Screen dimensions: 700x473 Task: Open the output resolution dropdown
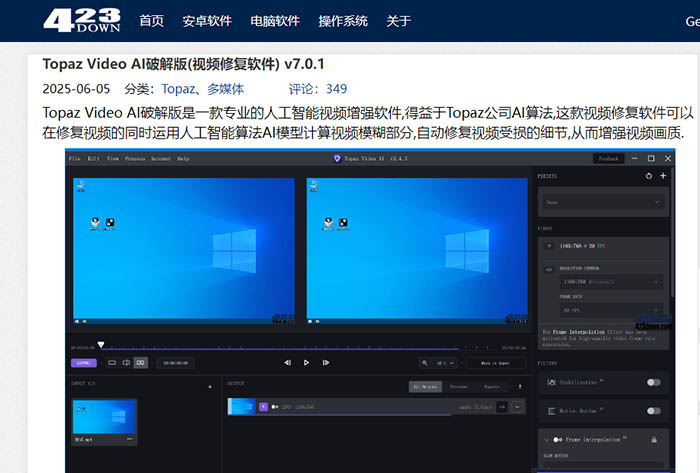coord(611,282)
